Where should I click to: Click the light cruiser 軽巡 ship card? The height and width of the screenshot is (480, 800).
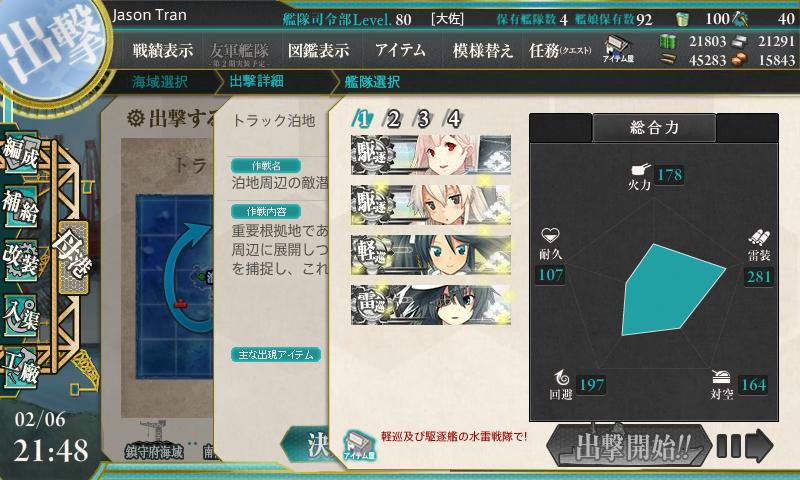tap(431, 255)
